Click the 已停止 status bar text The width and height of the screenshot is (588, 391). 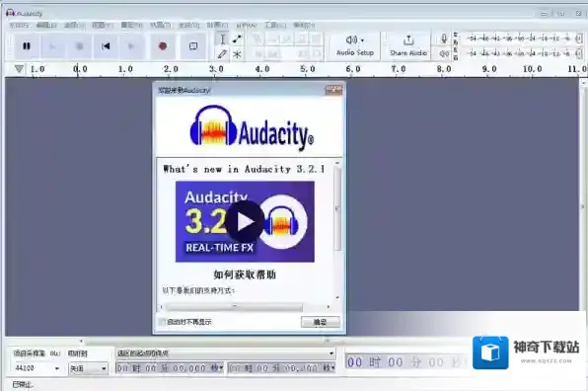23,385
